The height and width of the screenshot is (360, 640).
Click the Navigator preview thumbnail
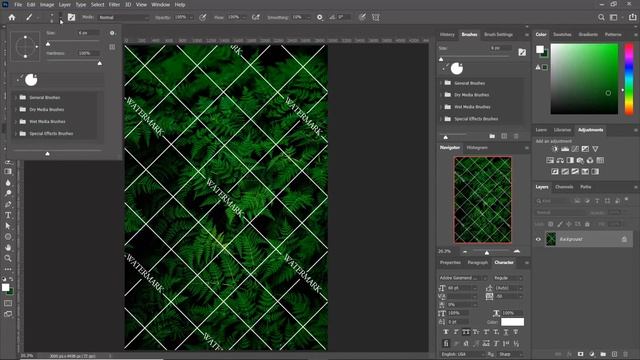click(x=483, y=200)
